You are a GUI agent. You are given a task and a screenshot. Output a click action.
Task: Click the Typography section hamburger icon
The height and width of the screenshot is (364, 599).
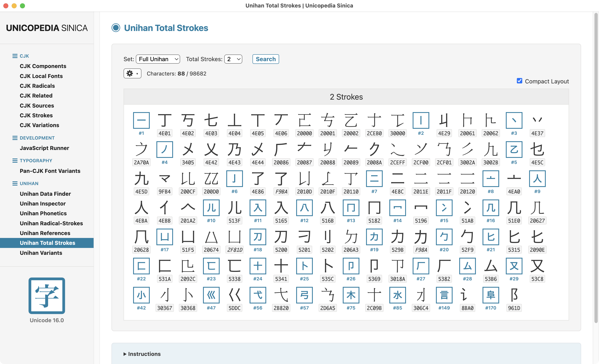pos(15,161)
